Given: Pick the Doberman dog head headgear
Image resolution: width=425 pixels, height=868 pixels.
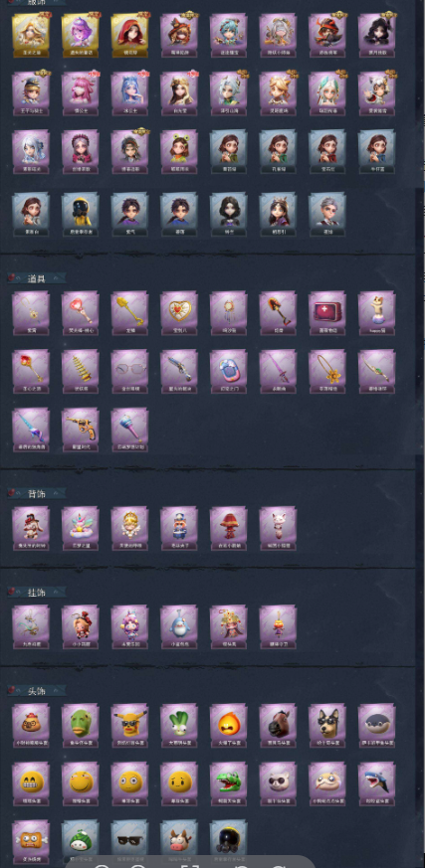Looking at the screenshot, I should [327, 726].
